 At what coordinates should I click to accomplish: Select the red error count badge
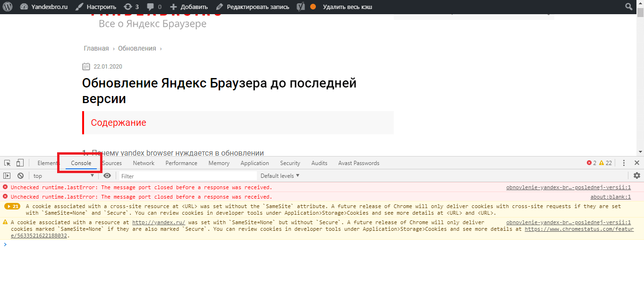pos(592,163)
